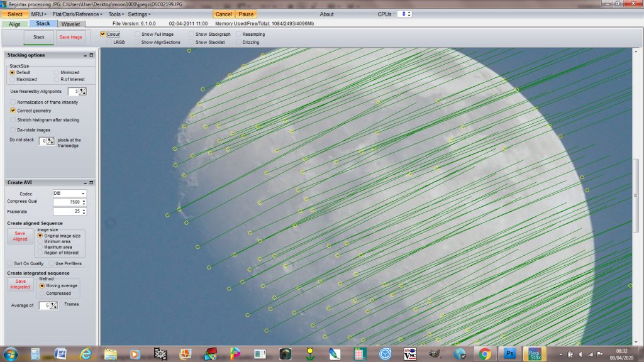Switch to Photoshop in the taskbar
Image resolution: width=644 pixels, height=362 pixels.
click(x=509, y=354)
